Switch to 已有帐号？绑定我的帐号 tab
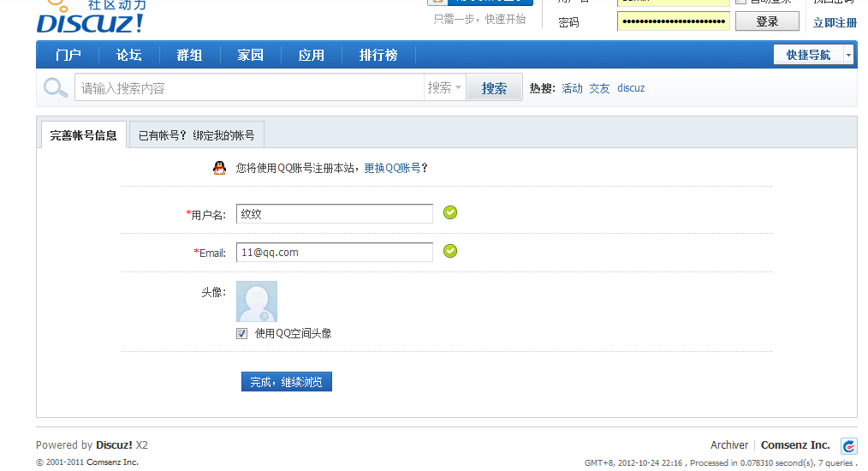Viewport: 868px width, 471px height. pyautogui.click(x=197, y=135)
